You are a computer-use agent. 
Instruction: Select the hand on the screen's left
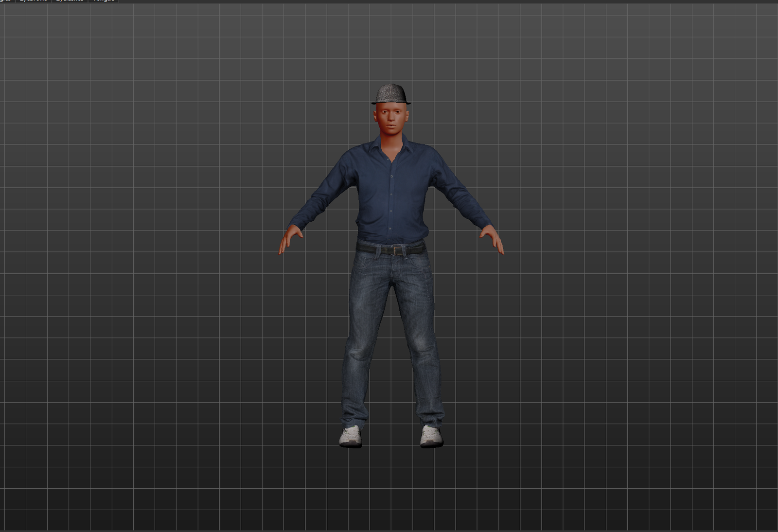click(x=290, y=238)
